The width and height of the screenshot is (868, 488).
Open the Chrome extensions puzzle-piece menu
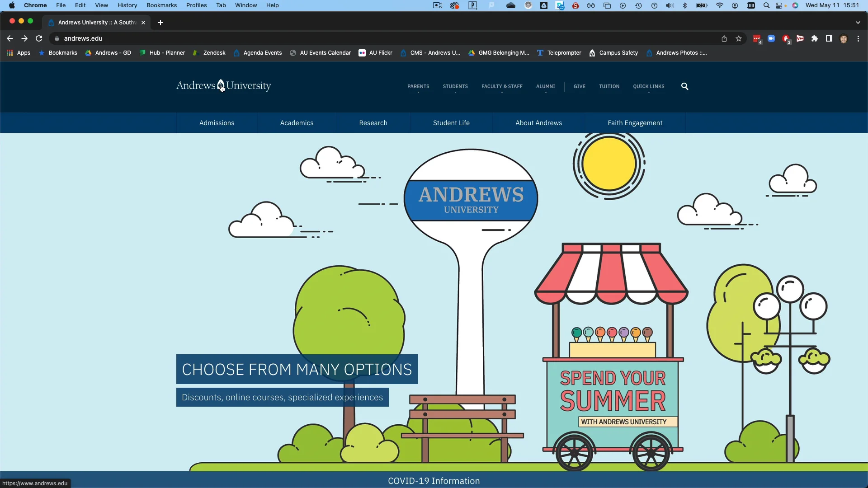point(814,39)
